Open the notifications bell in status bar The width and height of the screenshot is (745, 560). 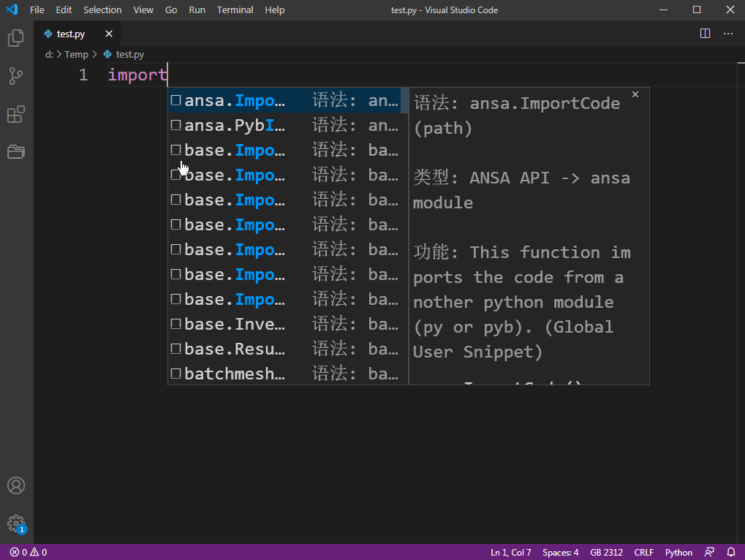tap(730, 552)
